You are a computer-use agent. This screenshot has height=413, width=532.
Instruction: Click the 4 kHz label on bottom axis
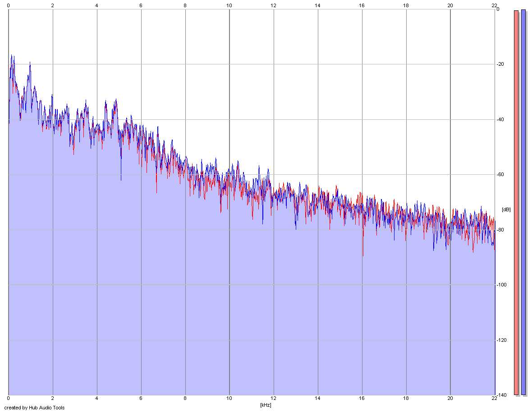(x=96, y=398)
